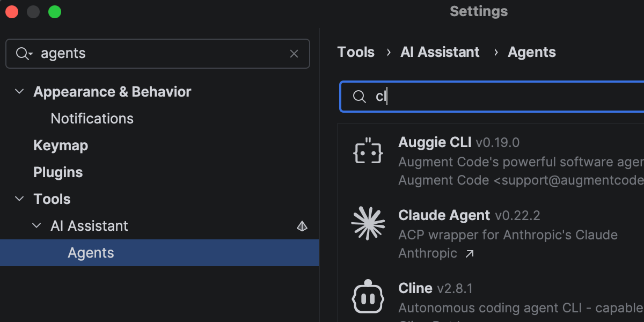Click the agents filter magnifier icon

(359, 97)
